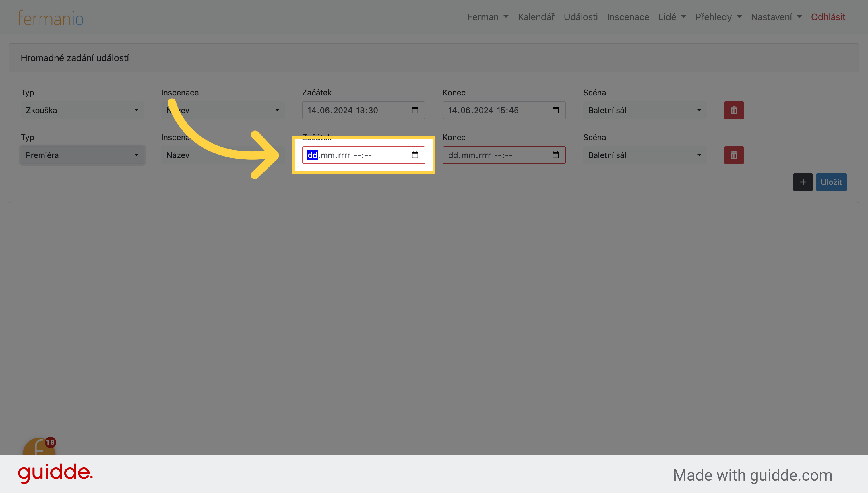Open calendar picker for 14.06.2024 13:30
The image size is (868, 493).
[415, 110]
